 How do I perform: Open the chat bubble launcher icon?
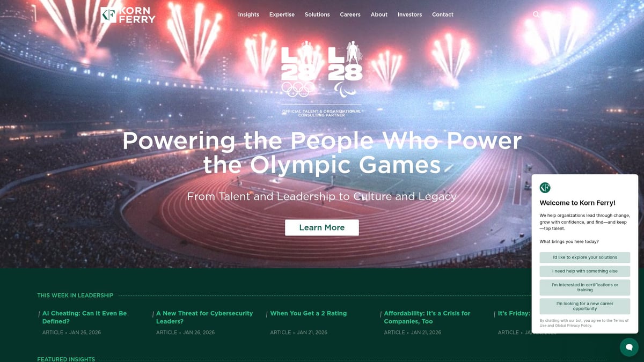point(629,347)
